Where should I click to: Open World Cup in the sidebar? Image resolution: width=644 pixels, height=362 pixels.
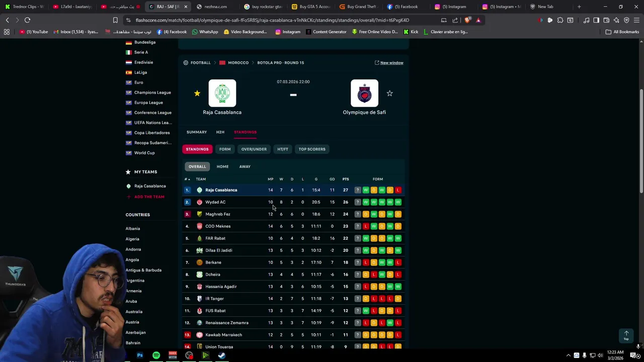144,153
